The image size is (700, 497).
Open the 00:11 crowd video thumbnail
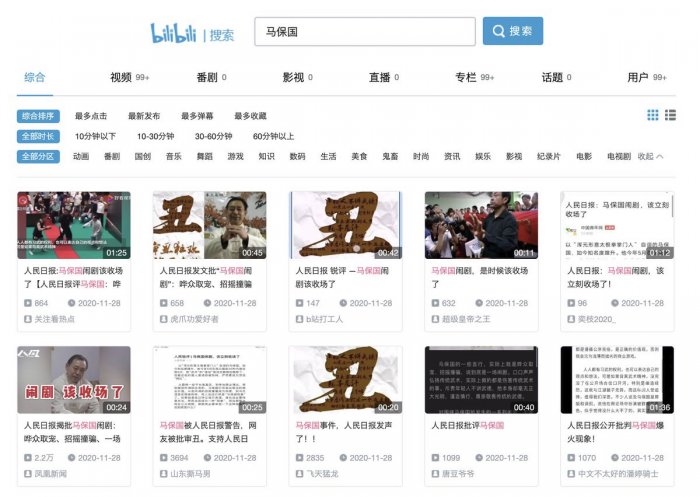[481, 225]
